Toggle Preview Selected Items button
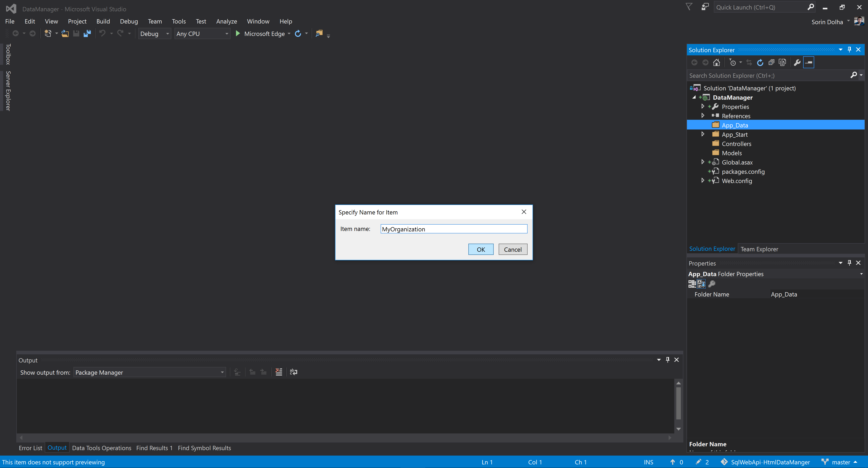 click(808, 63)
